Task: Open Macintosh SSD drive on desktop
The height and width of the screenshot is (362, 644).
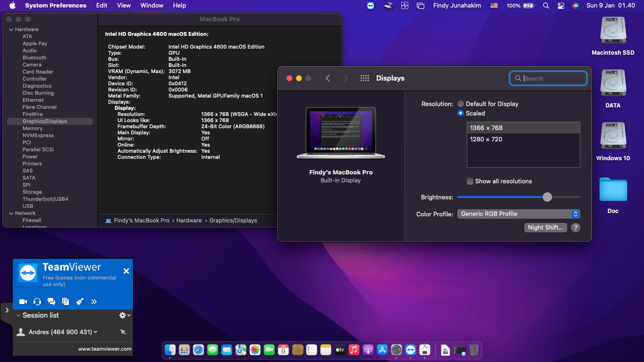Action: pyautogui.click(x=613, y=36)
